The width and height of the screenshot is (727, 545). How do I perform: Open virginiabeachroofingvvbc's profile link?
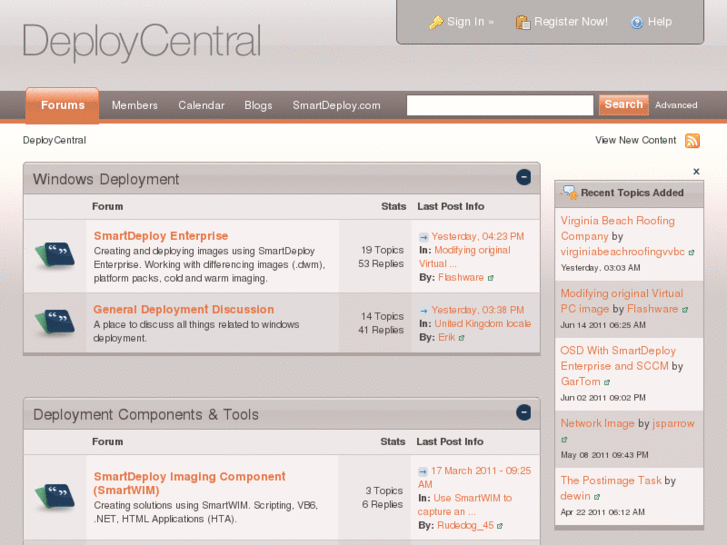tap(622, 251)
